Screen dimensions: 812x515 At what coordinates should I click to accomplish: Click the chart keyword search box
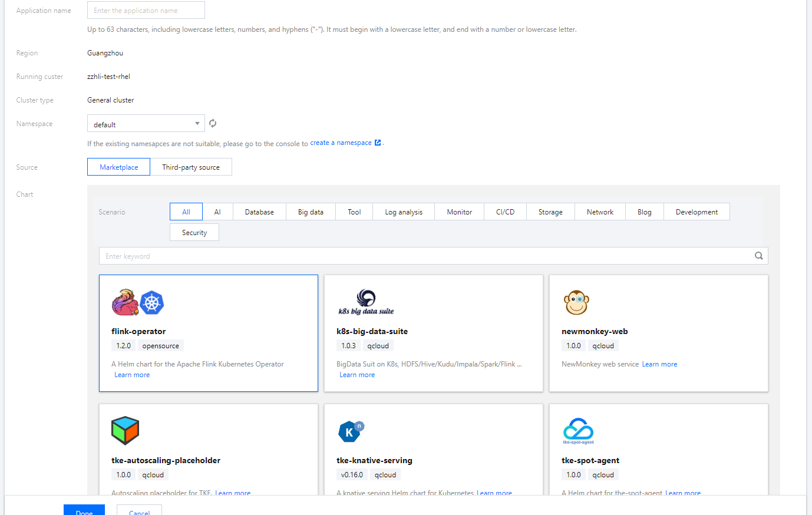424,256
